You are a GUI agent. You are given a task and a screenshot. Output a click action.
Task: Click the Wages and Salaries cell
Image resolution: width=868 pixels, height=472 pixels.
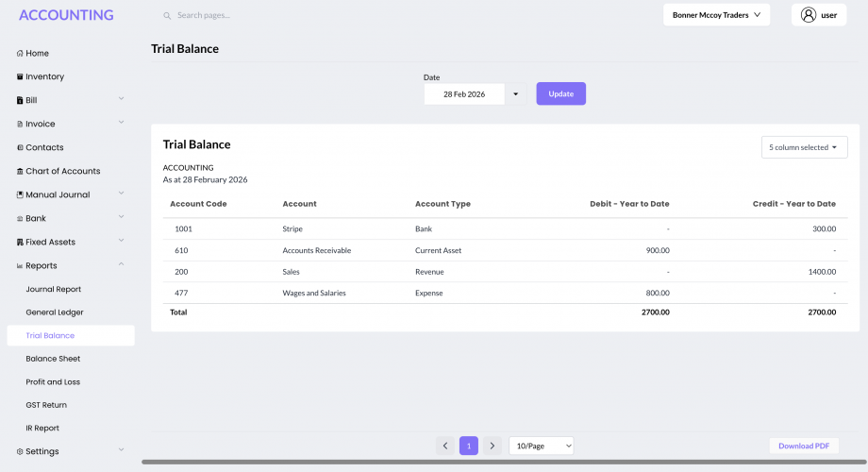(x=314, y=293)
